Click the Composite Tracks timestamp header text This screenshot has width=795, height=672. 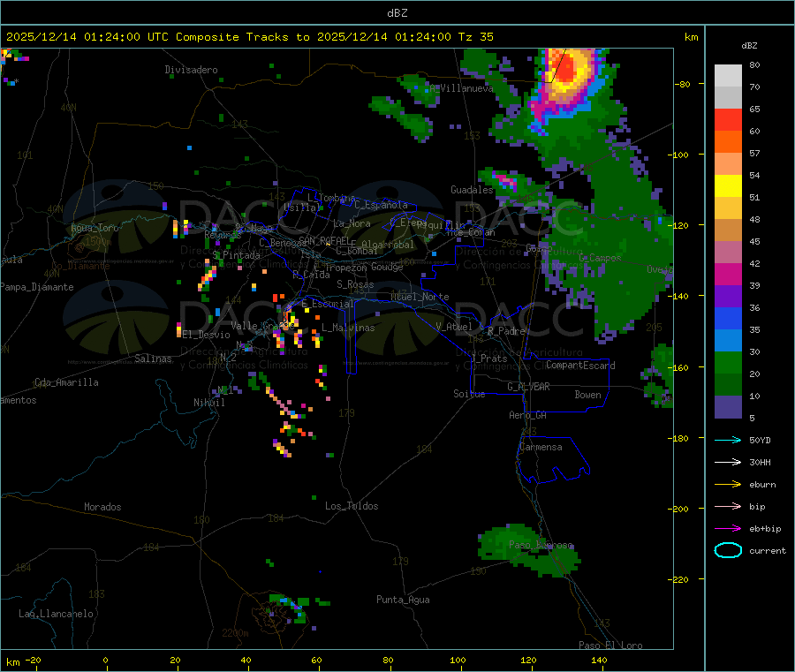(250, 37)
